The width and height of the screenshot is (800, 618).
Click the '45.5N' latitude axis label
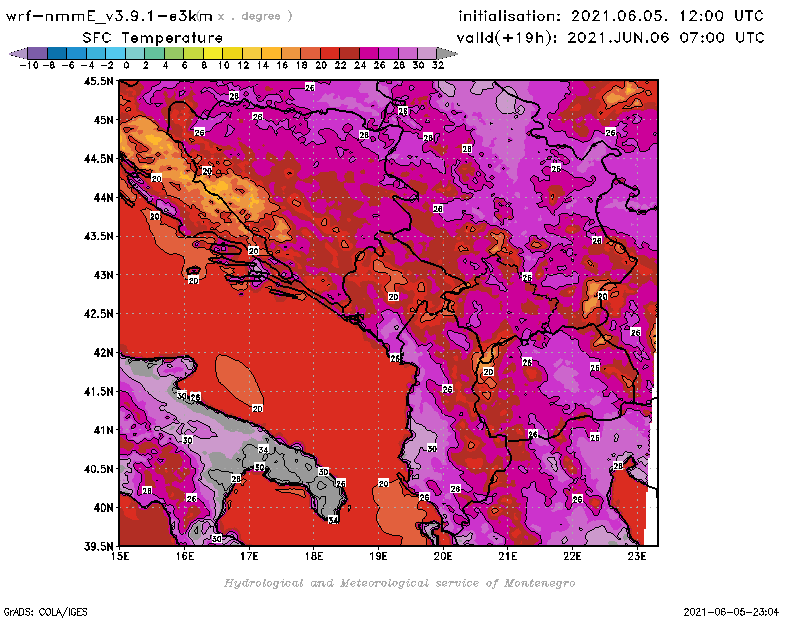98,81
